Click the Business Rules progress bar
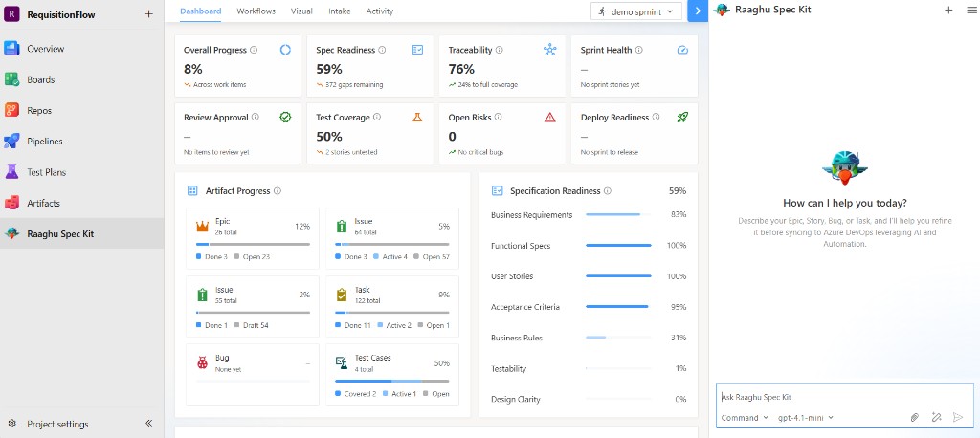This screenshot has width=980, height=438. click(618, 338)
